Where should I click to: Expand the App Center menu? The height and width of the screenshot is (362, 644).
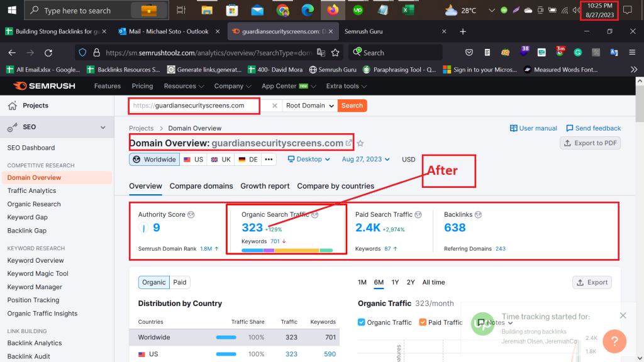(x=289, y=86)
